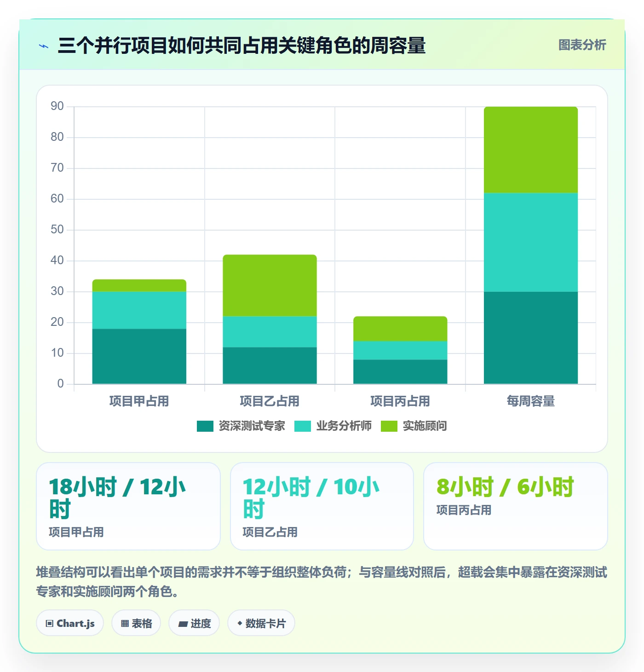Image resolution: width=644 pixels, height=672 pixels.
Task: Select the 进度 tag chip
Action: [194, 623]
